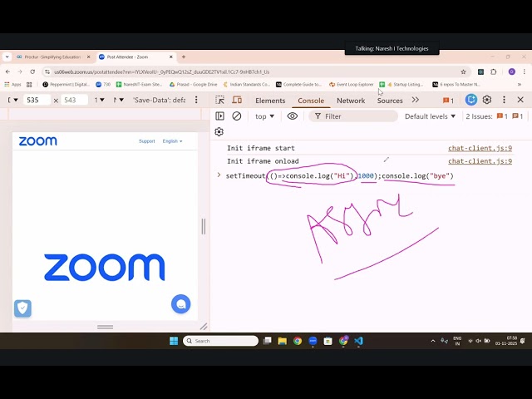Open DevTools settings gear

(487, 100)
